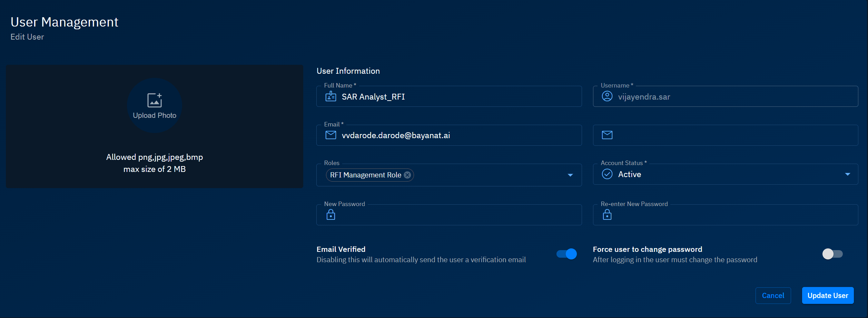Click the Upload Photo image icon

point(155,100)
